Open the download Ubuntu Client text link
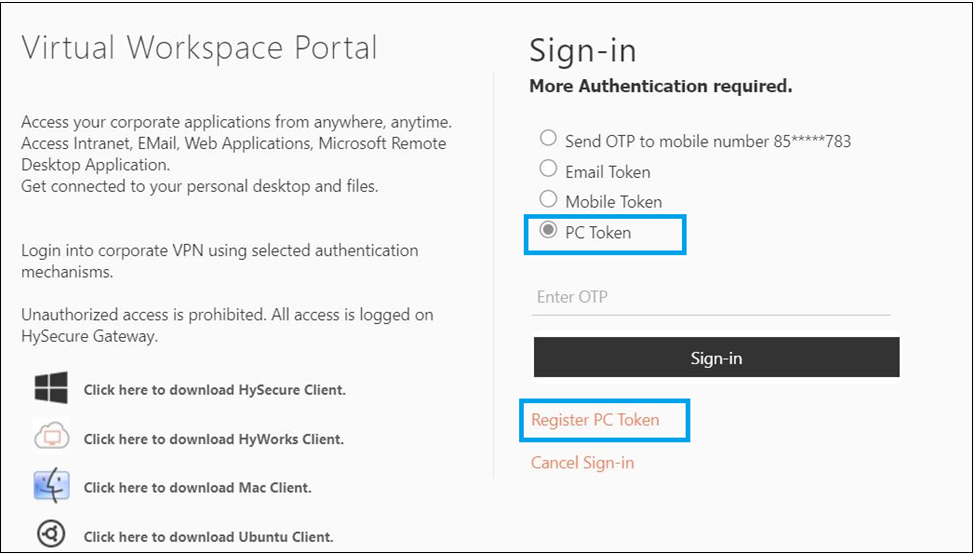975x554 pixels. click(x=209, y=537)
